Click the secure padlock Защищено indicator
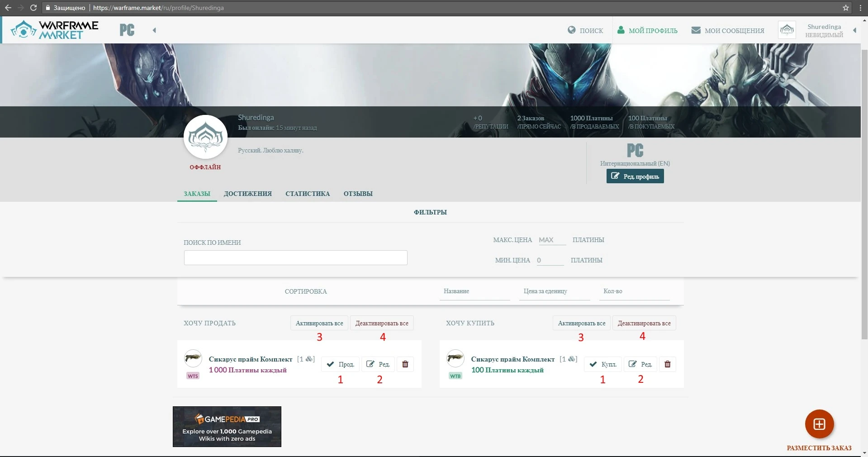Screen dimensions: 868x457 (x=65, y=8)
